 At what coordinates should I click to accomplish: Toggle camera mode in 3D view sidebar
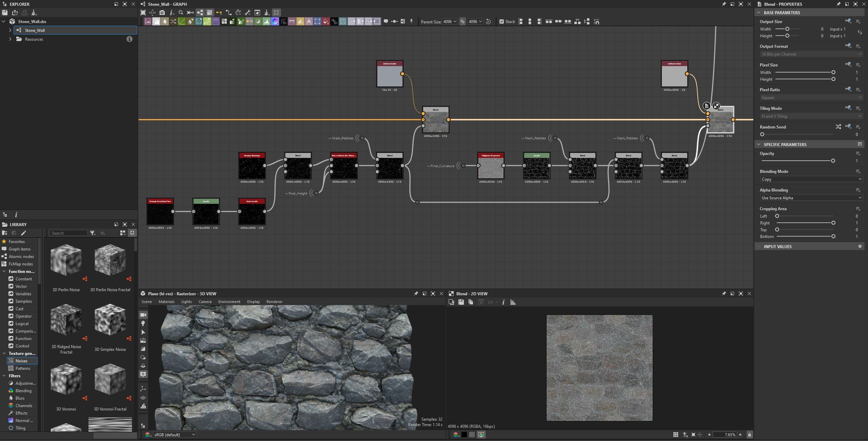[x=143, y=315]
